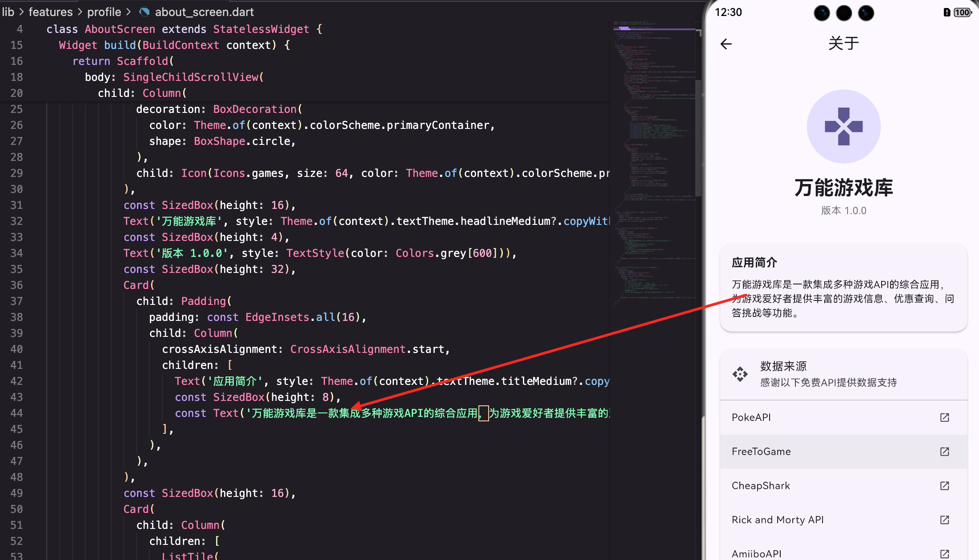The height and width of the screenshot is (560, 979).
Task: Open 'lib' breadcrumb segment
Action: pyautogui.click(x=8, y=12)
